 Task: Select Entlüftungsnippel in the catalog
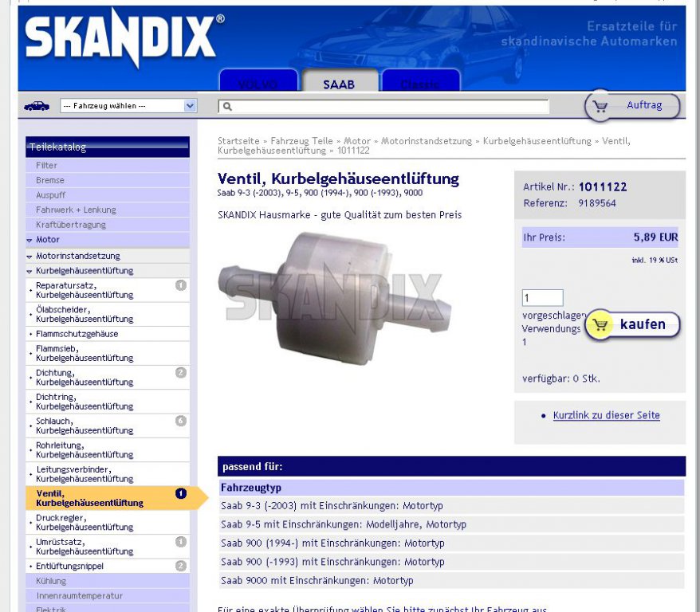pyautogui.click(x=108, y=566)
